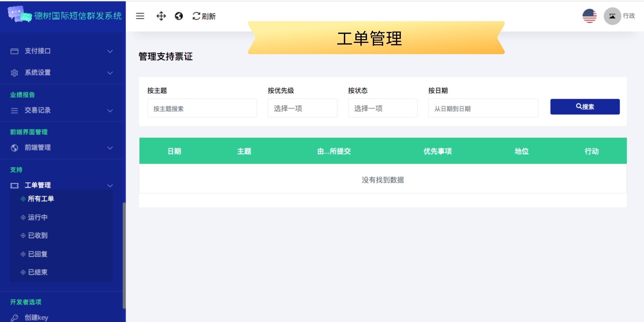Click the 创建key key icon
The image size is (644, 322).
tap(14, 318)
